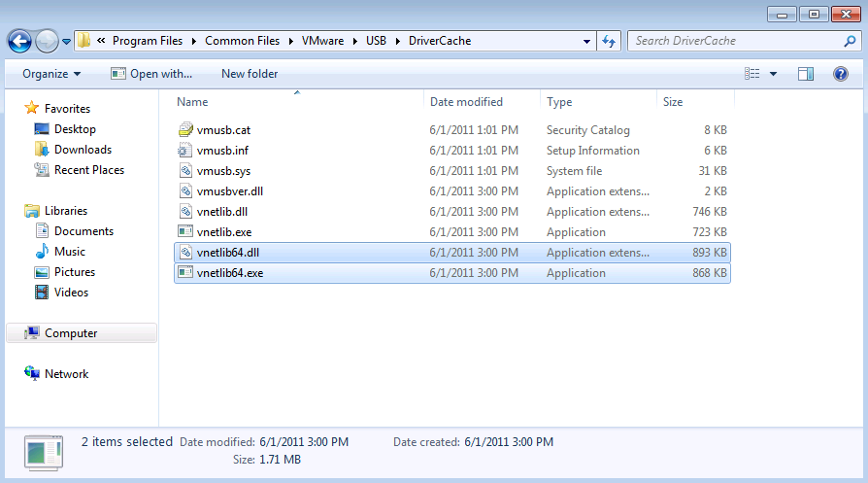Screen dimensions: 868x483
Task: Sort by Type column header
Action: [559, 102]
